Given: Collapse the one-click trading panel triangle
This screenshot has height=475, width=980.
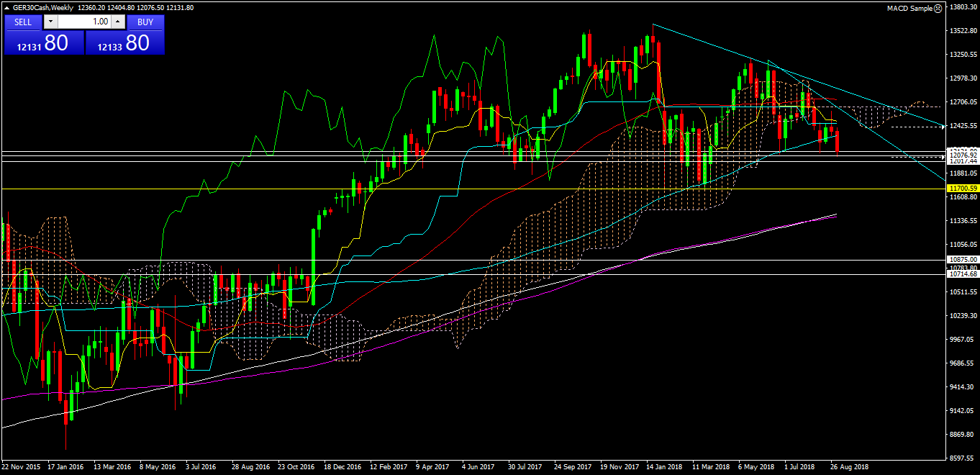Looking at the screenshot, I should (x=7, y=7).
